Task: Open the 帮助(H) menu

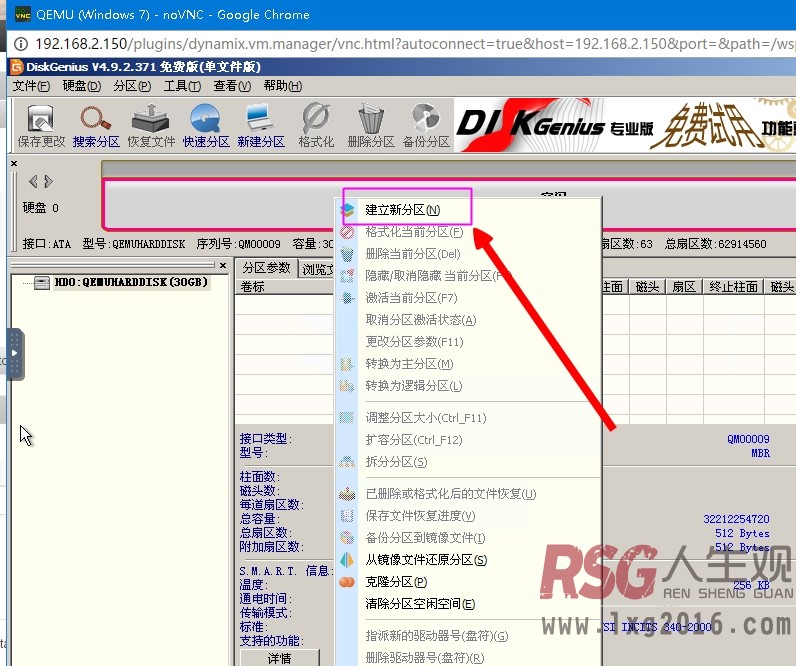Action: click(x=283, y=86)
